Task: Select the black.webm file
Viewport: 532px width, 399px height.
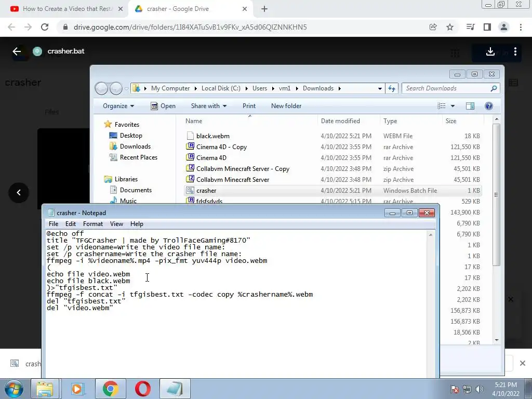Action: (x=332, y=136)
